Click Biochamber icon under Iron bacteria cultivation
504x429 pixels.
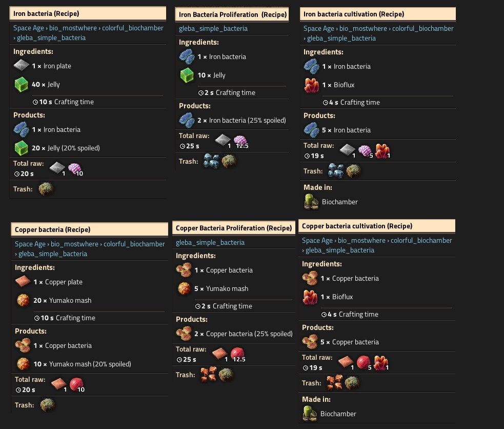click(311, 202)
